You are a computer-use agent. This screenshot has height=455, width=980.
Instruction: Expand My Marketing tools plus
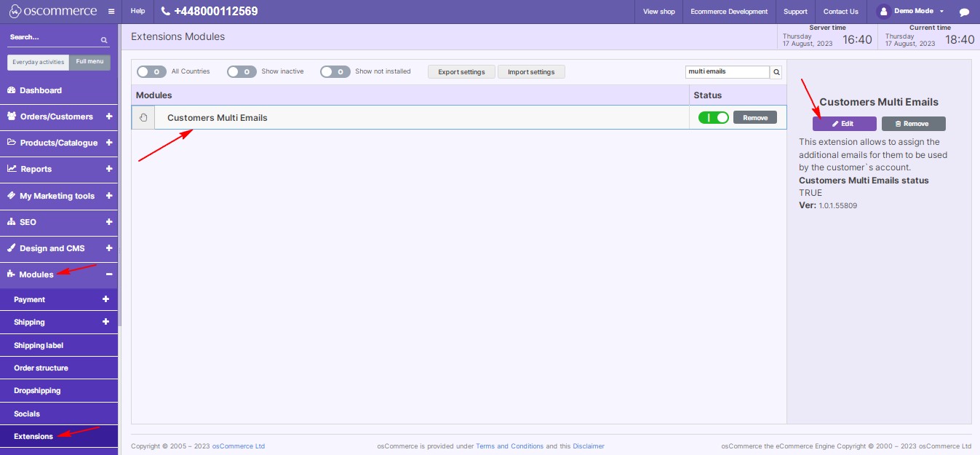pos(109,196)
